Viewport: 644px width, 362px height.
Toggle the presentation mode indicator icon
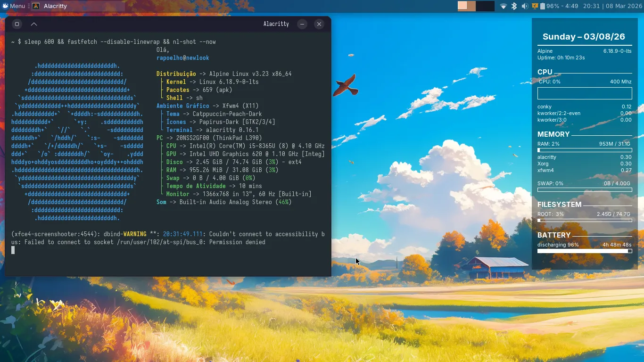[535, 6]
